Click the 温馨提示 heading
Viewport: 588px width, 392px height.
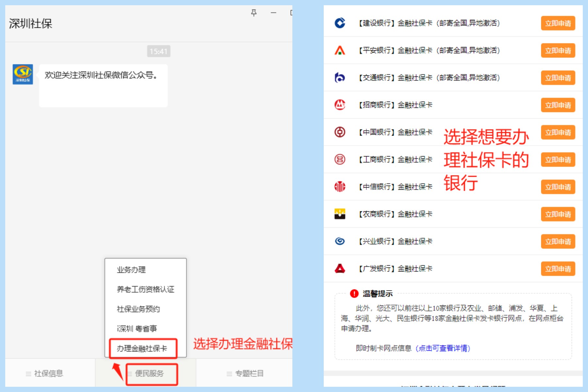(x=378, y=294)
